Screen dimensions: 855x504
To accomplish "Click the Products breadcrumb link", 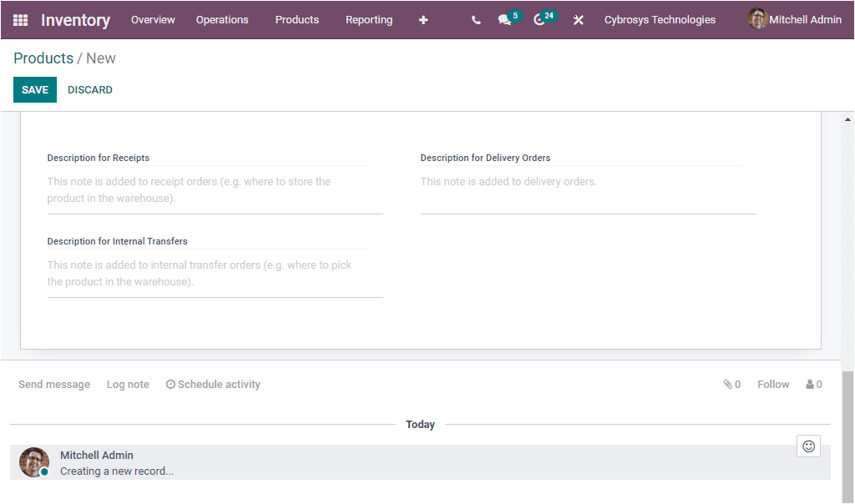I will point(43,58).
